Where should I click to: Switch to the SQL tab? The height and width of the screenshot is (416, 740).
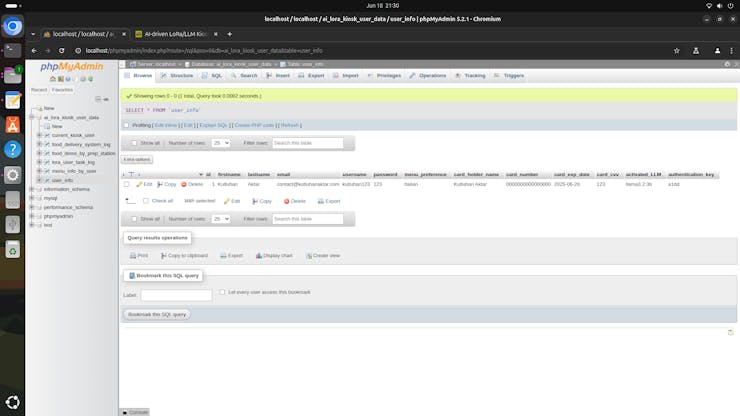[212, 76]
